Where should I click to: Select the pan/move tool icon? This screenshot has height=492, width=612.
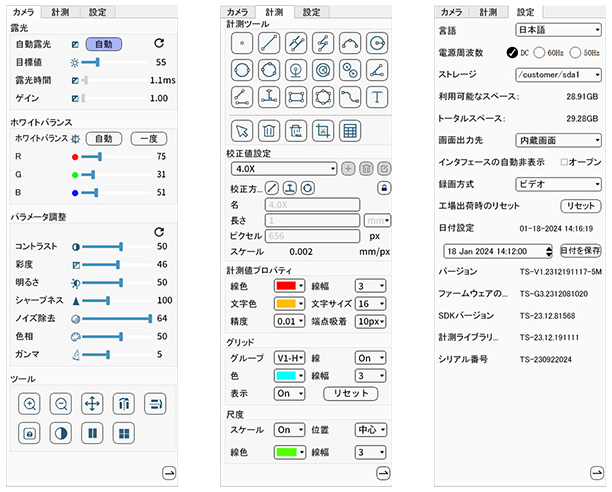[x=92, y=404]
